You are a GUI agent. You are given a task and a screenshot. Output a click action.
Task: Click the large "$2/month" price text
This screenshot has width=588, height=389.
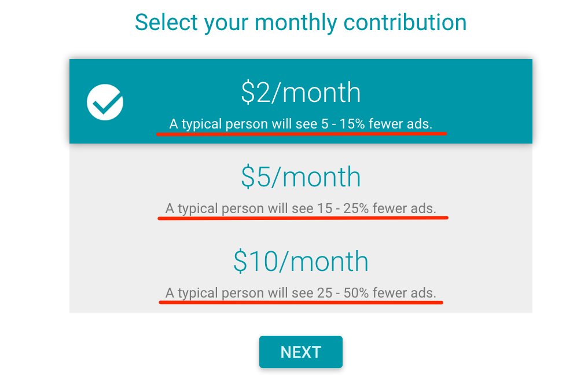[300, 93]
